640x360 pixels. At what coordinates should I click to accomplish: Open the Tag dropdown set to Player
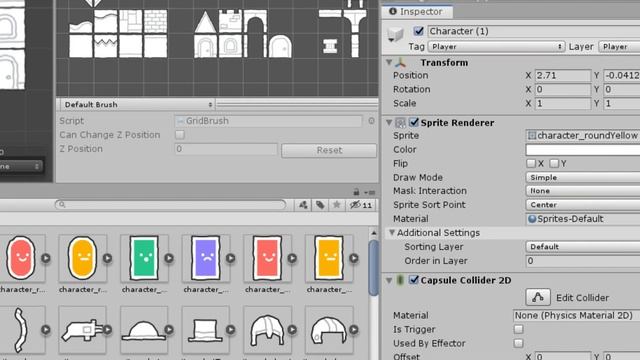[x=496, y=47]
